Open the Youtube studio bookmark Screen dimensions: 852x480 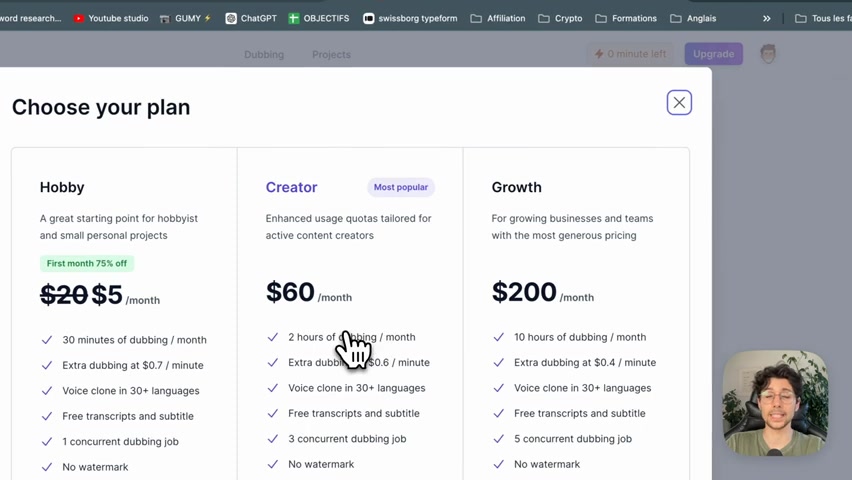tap(111, 18)
